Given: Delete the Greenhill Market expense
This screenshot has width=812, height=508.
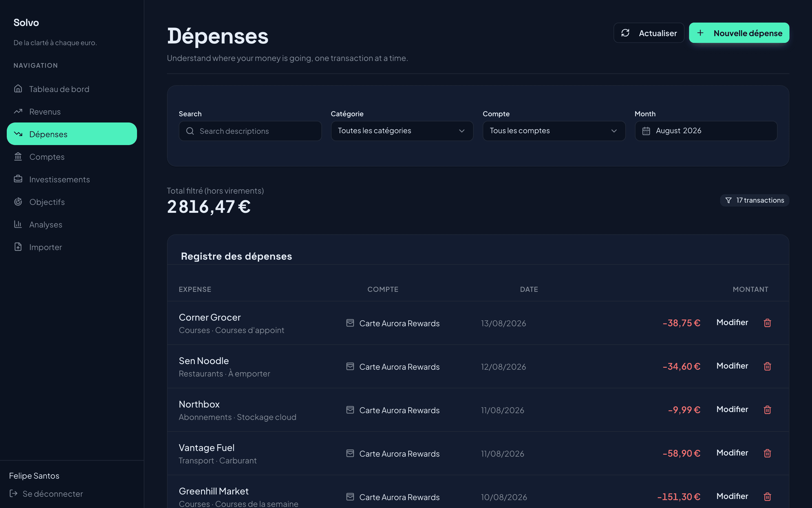Looking at the screenshot, I should (767, 497).
